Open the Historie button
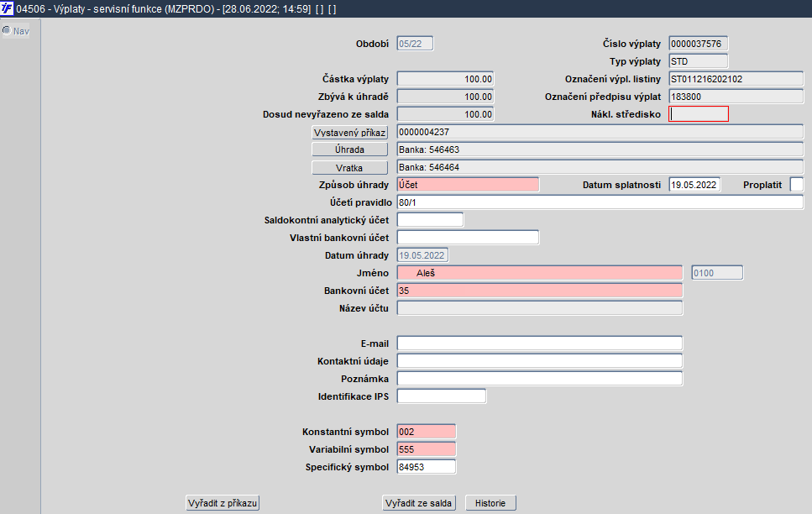This screenshot has width=812, height=514. click(x=490, y=503)
